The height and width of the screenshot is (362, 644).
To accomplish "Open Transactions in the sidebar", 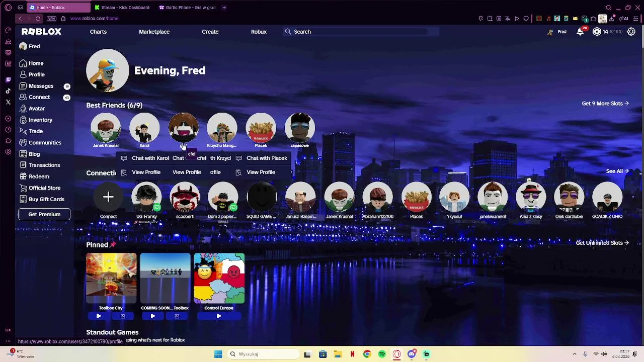I will (39, 165).
